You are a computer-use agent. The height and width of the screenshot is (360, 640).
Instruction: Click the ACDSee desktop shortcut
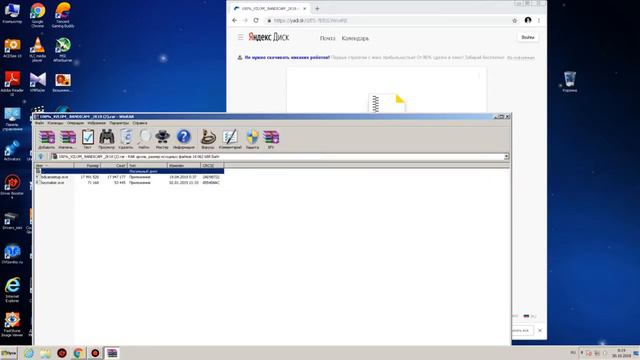click(x=12, y=48)
